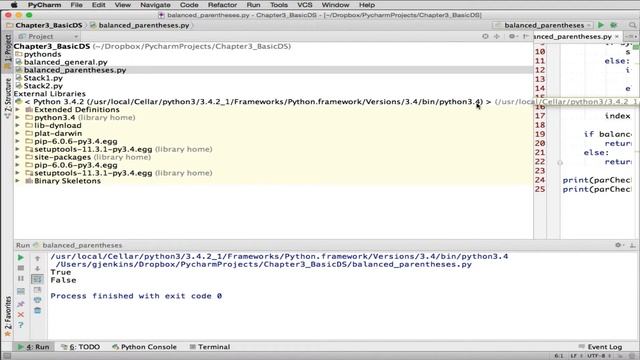
Task: Open the PyCharm application menu
Action: point(44,5)
